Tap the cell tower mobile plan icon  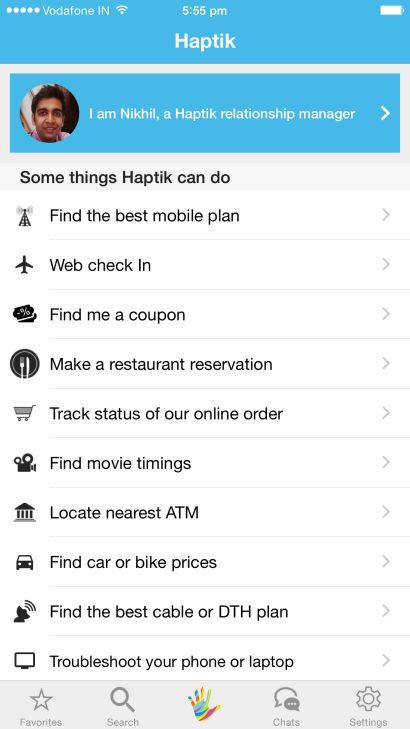(24, 216)
